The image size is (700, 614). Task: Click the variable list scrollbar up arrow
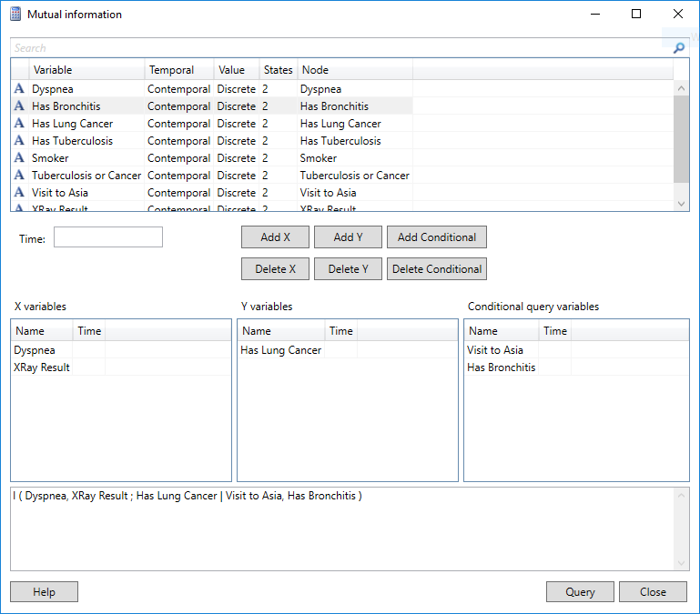click(x=681, y=88)
